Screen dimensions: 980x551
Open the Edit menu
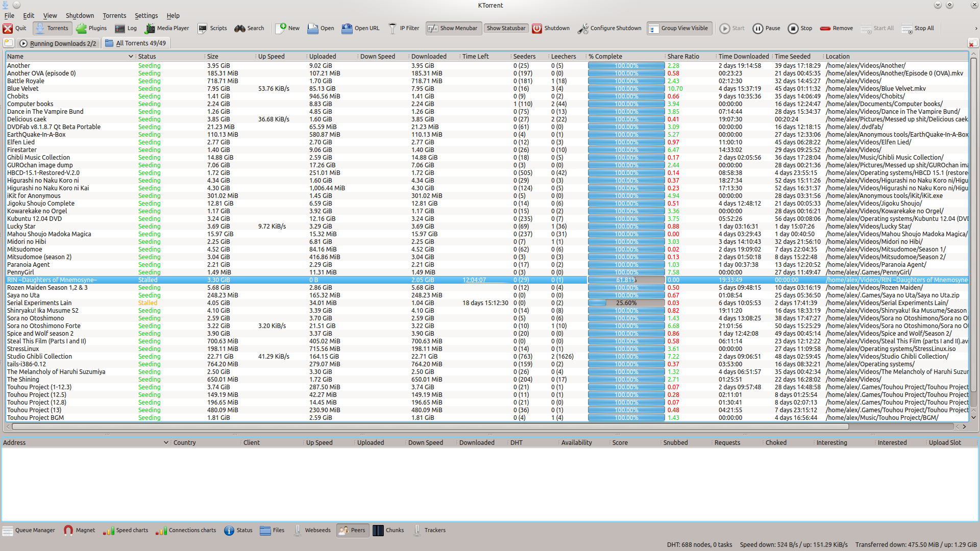tap(29, 16)
